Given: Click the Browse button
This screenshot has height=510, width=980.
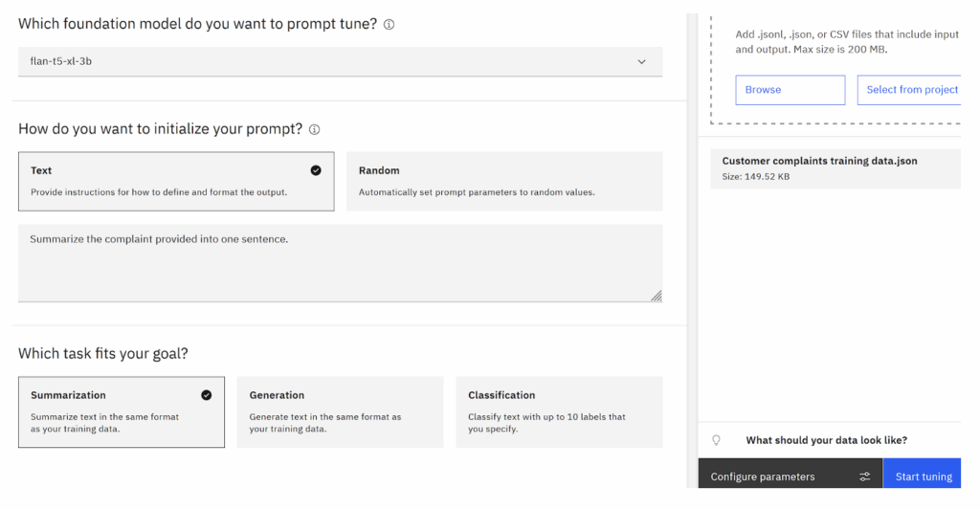Looking at the screenshot, I should pos(790,90).
